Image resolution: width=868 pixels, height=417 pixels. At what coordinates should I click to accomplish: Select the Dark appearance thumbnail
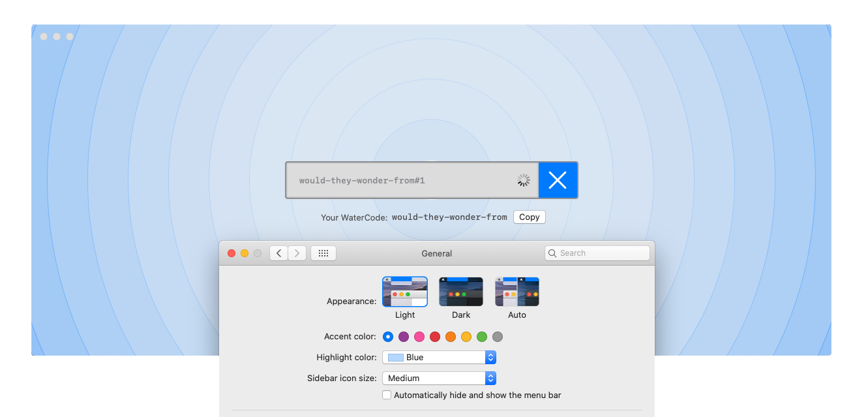(461, 292)
